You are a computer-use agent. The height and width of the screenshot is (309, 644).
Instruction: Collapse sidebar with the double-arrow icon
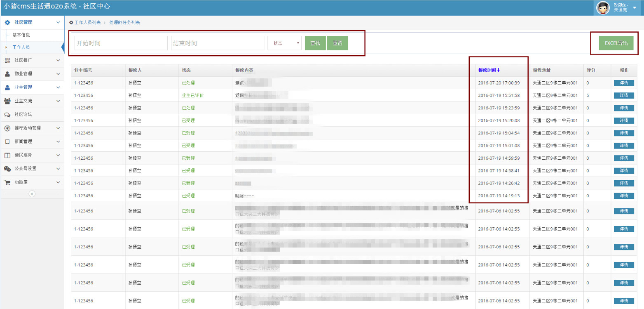tap(32, 194)
